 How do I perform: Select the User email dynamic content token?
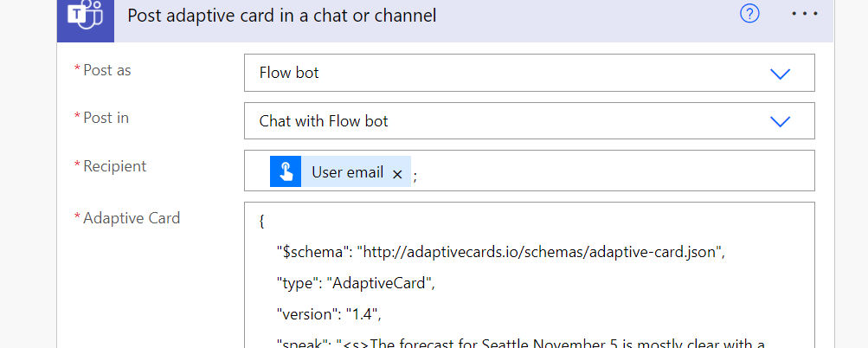347,172
